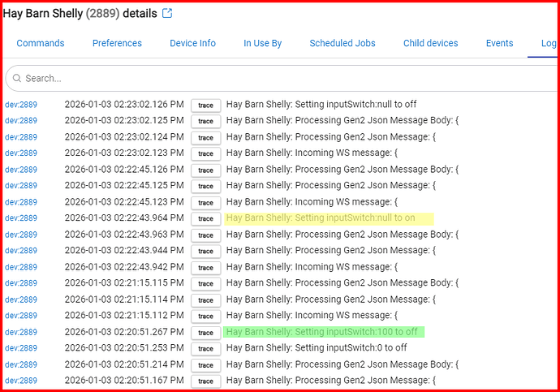
Task: Select timestamp 2026-01-03 02:22:43.944 PM
Action: tap(124, 250)
